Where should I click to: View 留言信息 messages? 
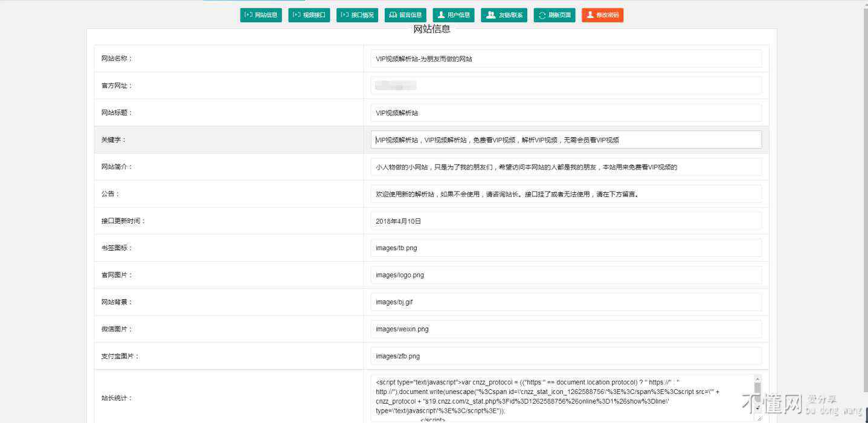[405, 15]
